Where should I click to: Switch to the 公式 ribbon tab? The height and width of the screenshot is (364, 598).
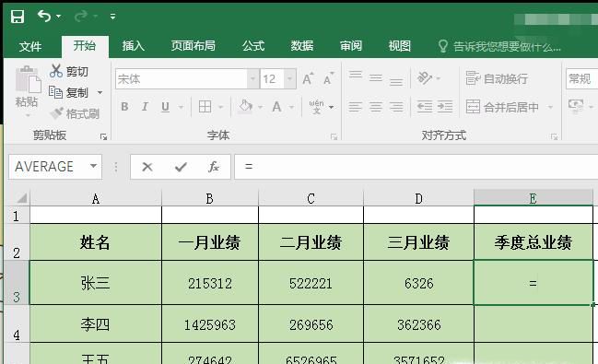click(x=253, y=46)
